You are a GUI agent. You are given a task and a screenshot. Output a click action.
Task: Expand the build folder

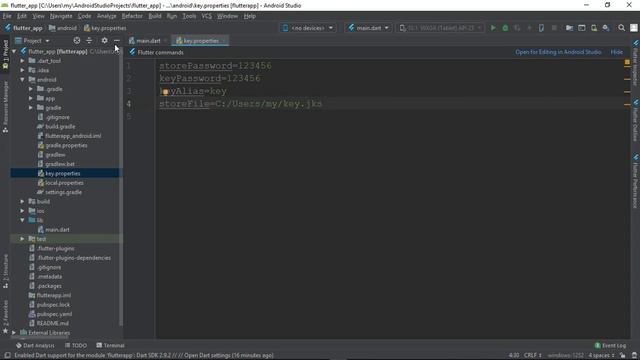click(x=22, y=202)
